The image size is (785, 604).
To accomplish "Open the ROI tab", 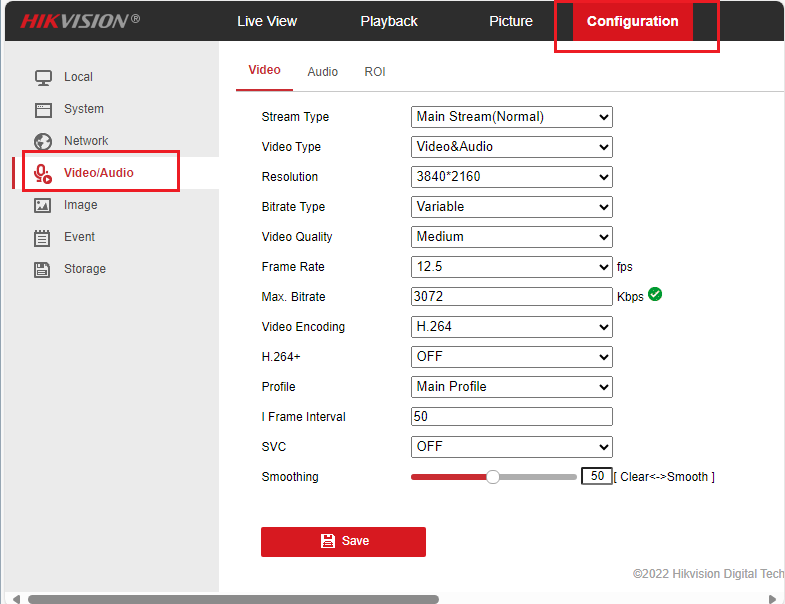I will [x=375, y=72].
